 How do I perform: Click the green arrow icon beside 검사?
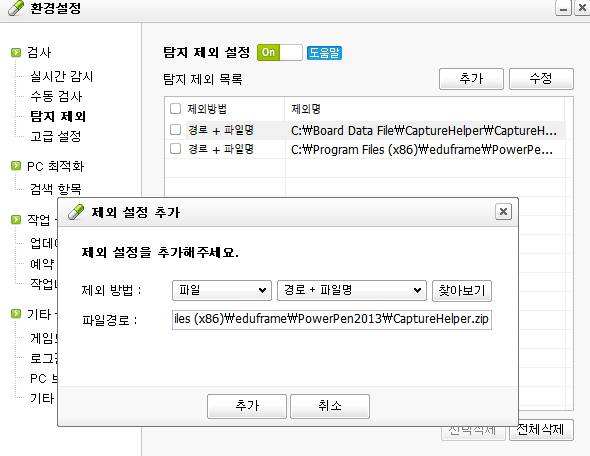pos(16,52)
